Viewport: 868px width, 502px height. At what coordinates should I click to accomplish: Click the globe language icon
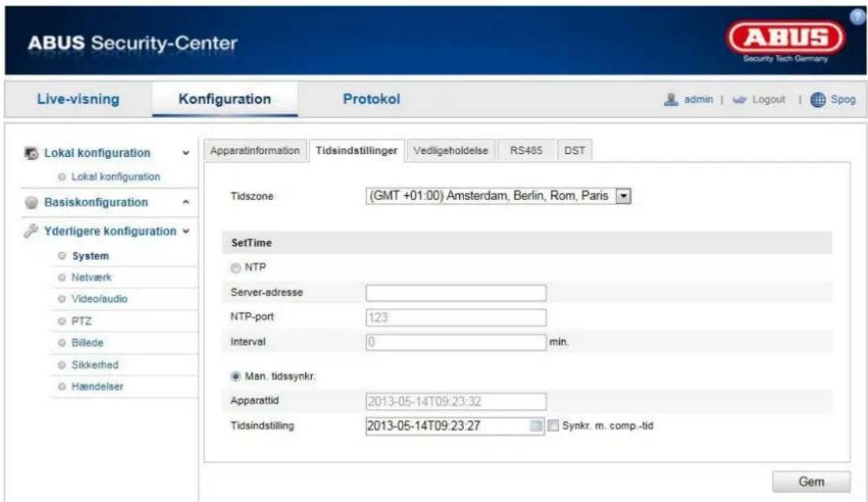(819, 100)
